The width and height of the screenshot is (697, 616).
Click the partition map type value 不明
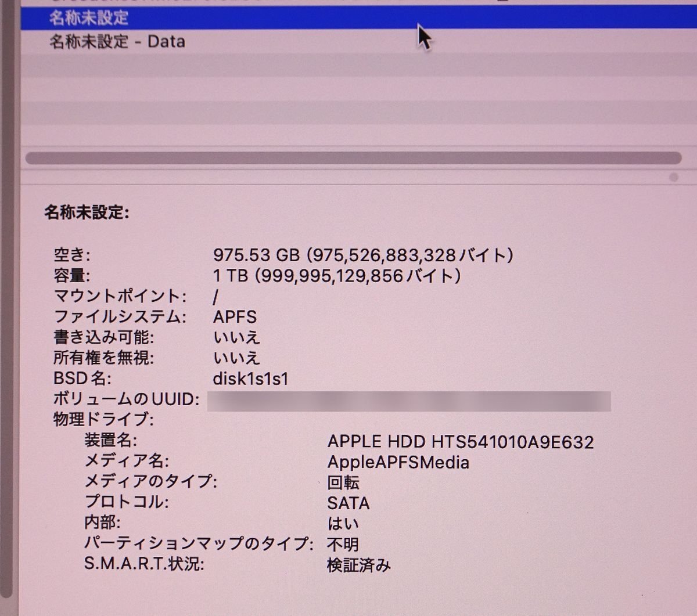pyautogui.click(x=343, y=544)
